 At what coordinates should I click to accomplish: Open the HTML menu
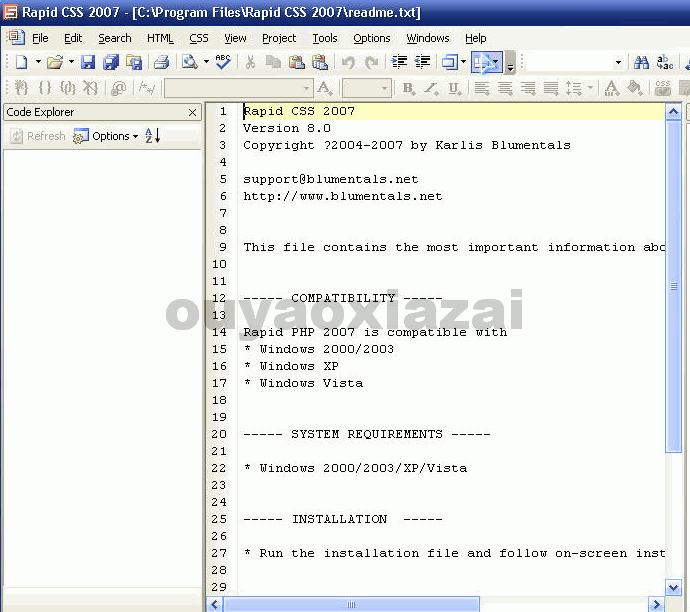pyautogui.click(x=160, y=38)
